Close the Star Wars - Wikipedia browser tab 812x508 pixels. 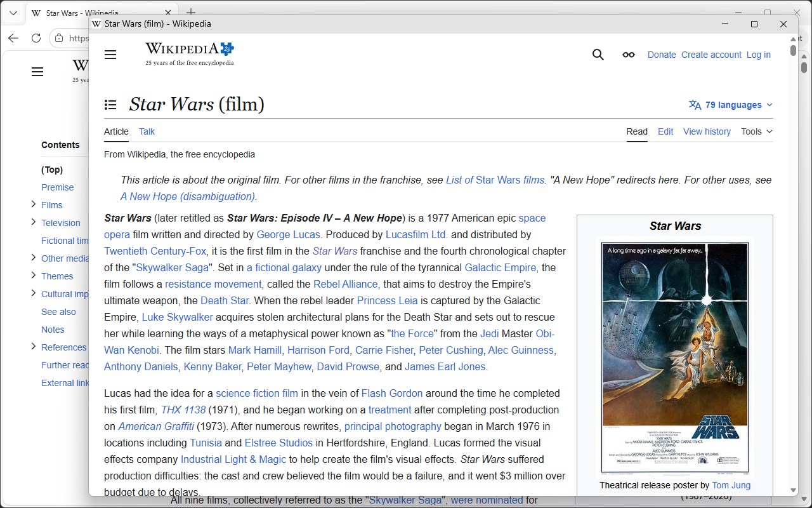[x=169, y=13]
